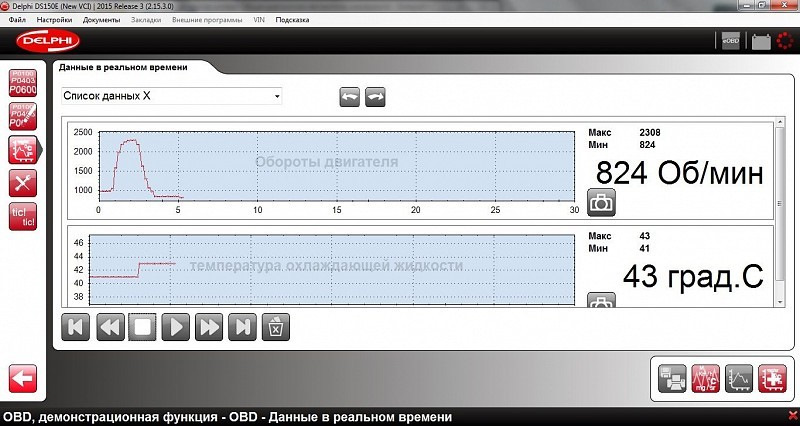Open the erase fault codes icon with pencil

(x=23, y=116)
